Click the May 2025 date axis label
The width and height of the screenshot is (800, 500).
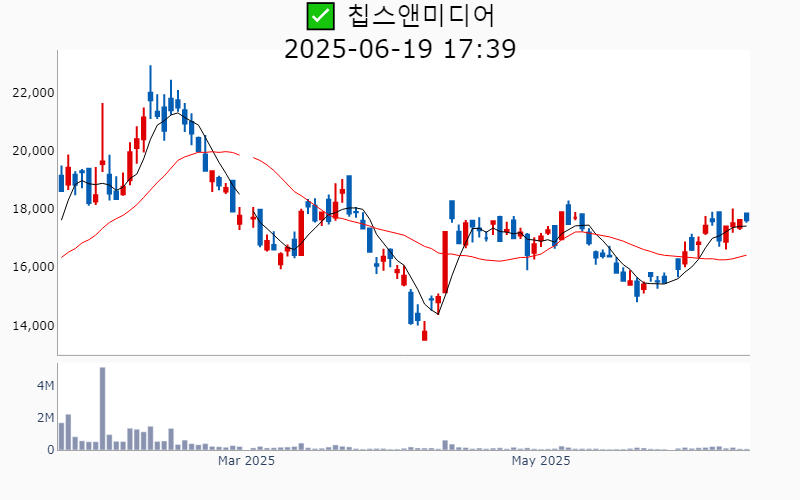pos(541,461)
